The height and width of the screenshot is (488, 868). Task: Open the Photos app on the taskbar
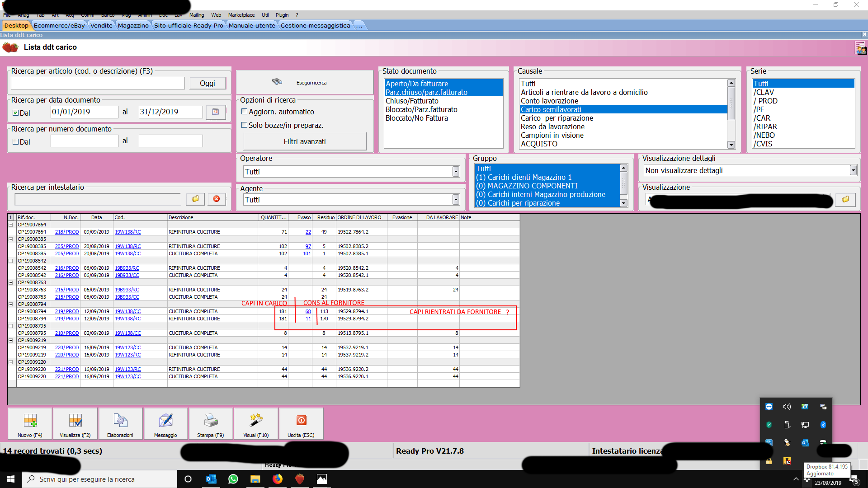tap(322, 479)
